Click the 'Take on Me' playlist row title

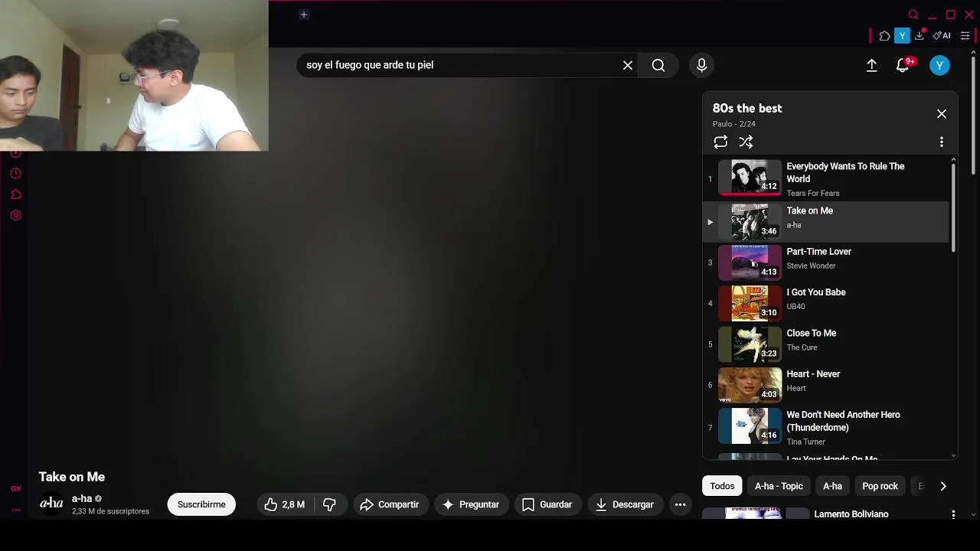coord(809,211)
